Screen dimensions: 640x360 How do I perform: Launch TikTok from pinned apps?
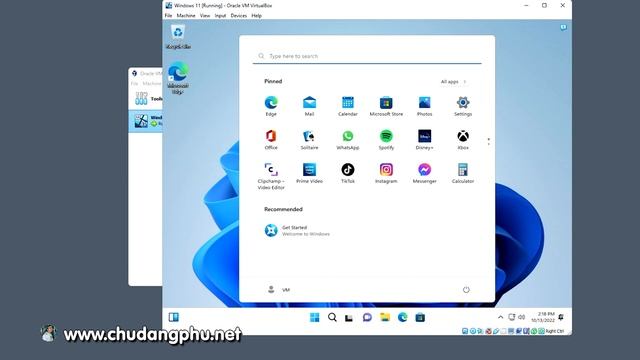[x=348, y=173]
